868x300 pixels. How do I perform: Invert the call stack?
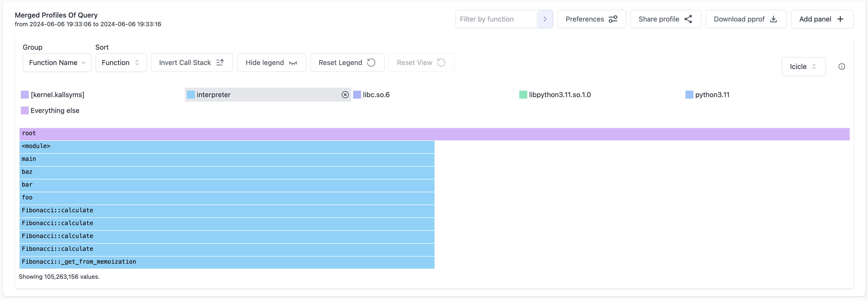coord(191,63)
